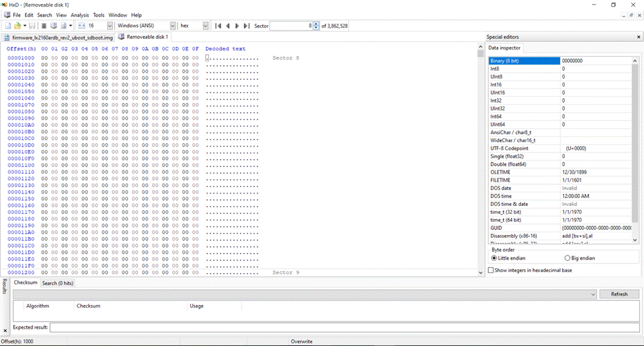This screenshot has width=644, height=346.
Task: Go to previous sector button
Action: click(x=227, y=26)
